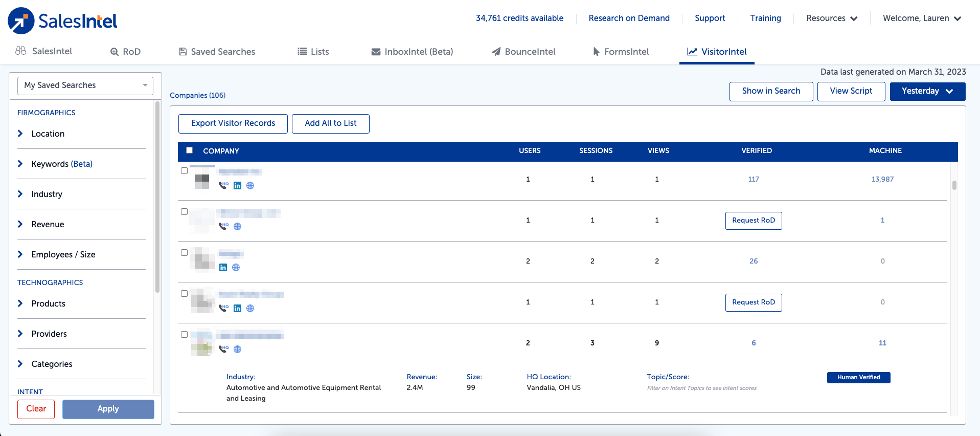This screenshot has height=436, width=980.
Task: Click the Human Verified badge
Action: (859, 378)
